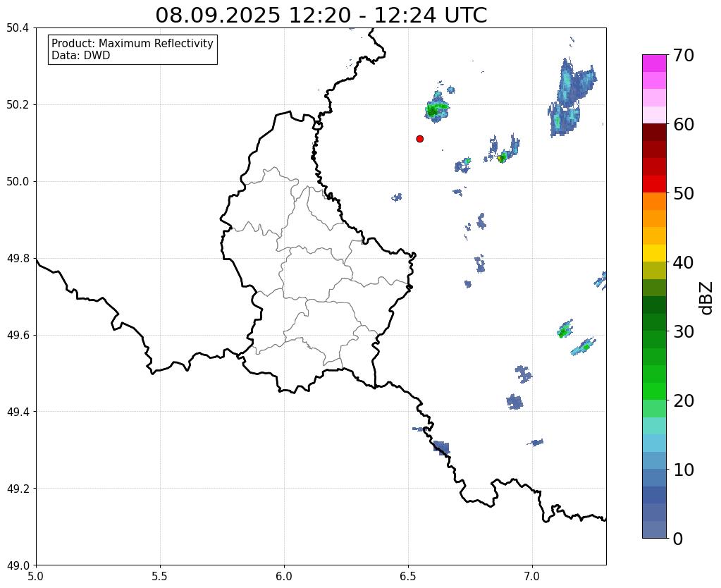The width and height of the screenshot is (721, 588).
Task: Click the 49.8 latitude axis label
Action: 18,258
